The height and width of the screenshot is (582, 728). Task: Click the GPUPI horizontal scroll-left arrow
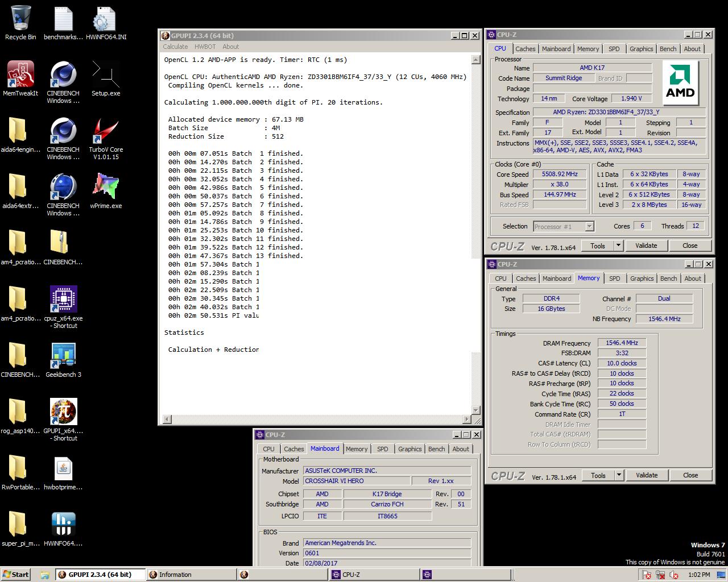167,419
